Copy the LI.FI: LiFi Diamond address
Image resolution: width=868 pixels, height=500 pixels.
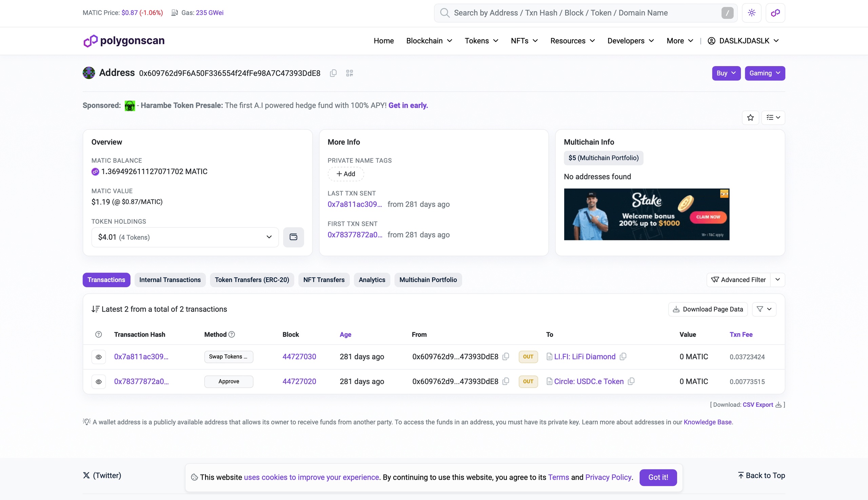[x=623, y=357]
